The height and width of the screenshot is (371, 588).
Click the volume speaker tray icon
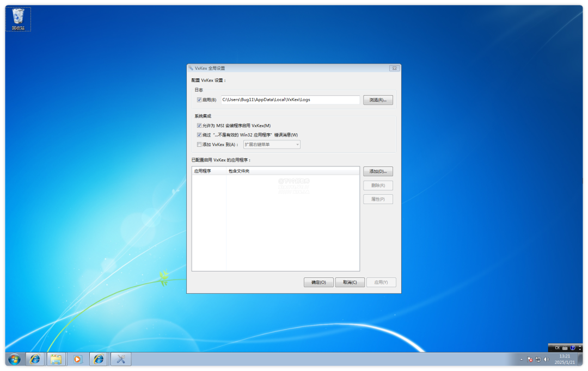pyautogui.click(x=546, y=359)
